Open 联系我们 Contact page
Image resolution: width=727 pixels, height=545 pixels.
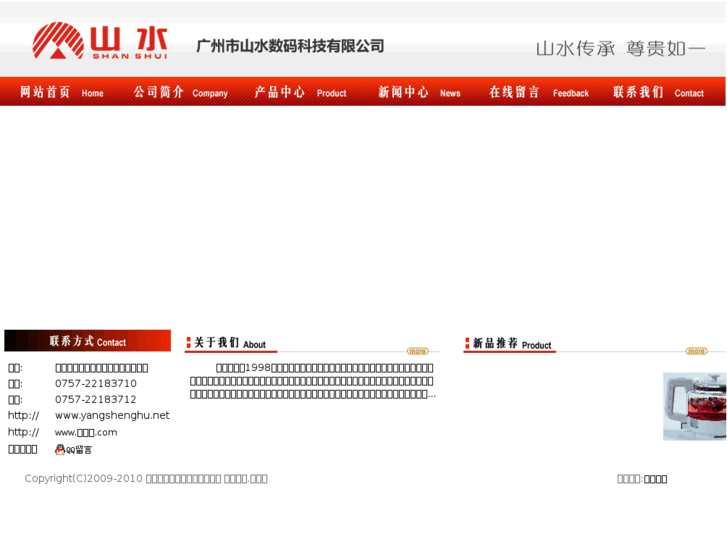tap(658, 92)
